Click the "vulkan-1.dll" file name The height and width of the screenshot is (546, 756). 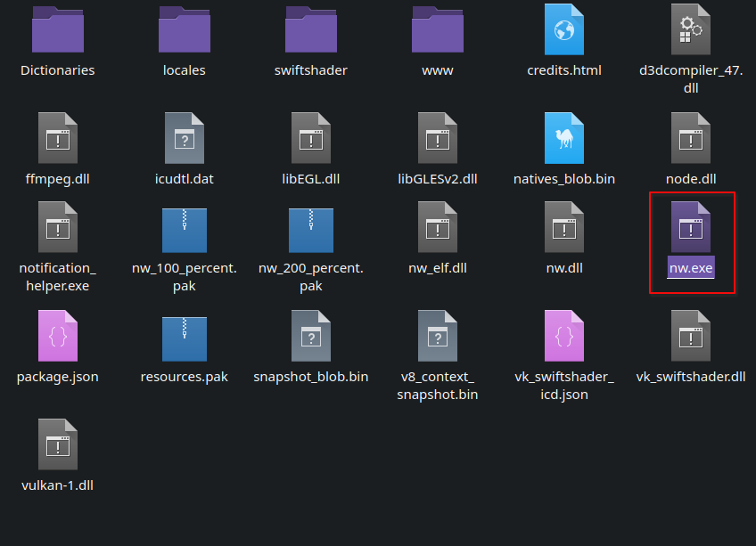pos(58,485)
